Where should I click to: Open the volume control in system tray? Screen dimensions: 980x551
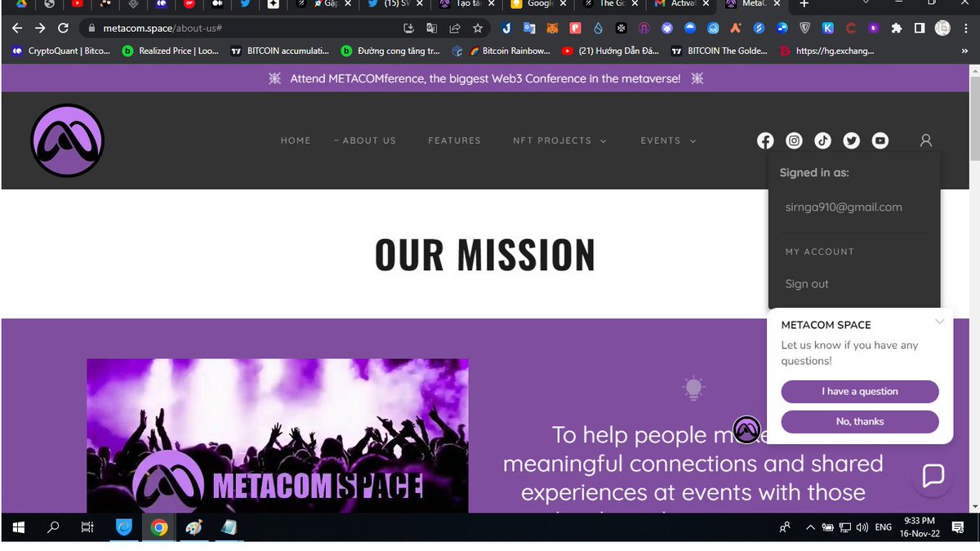point(862,527)
